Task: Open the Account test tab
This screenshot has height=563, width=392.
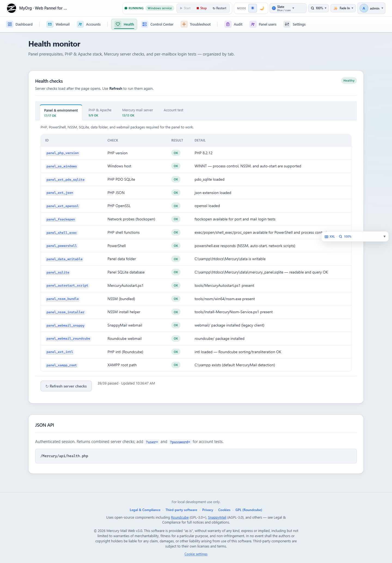Action: pyautogui.click(x=173, y=110)
